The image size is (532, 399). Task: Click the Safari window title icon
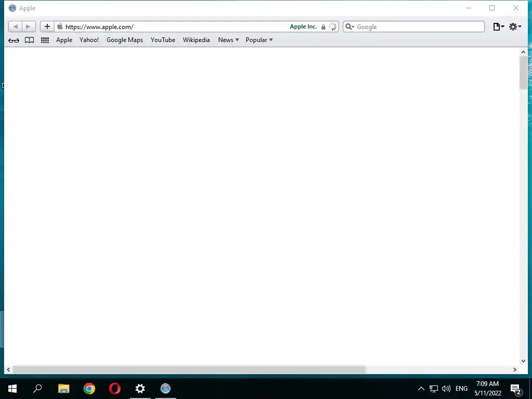pyautogui.click(x=12, y=8)
